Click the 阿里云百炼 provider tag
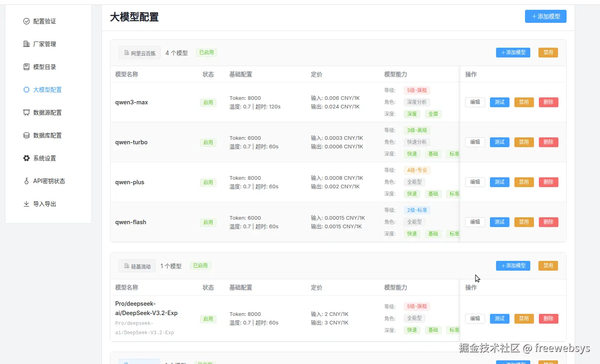Viewport: 600px width, 364px height. click(139, 53)
